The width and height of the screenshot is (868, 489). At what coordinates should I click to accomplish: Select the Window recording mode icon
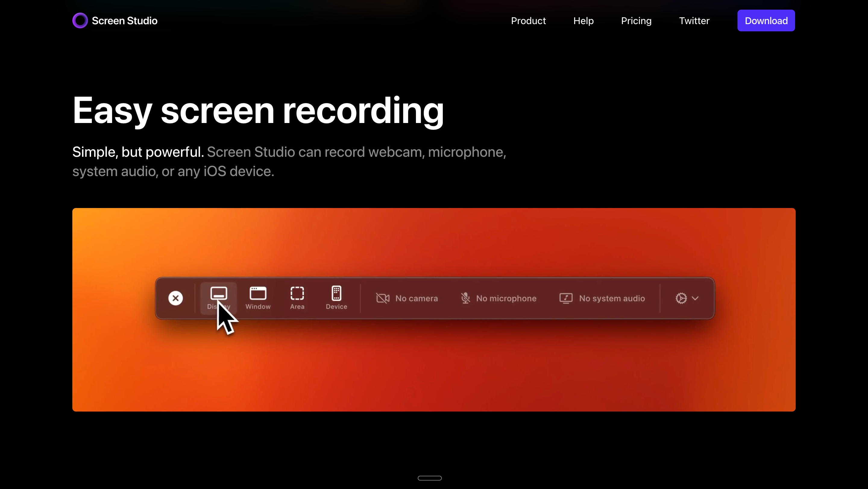(x=258, y=293)
